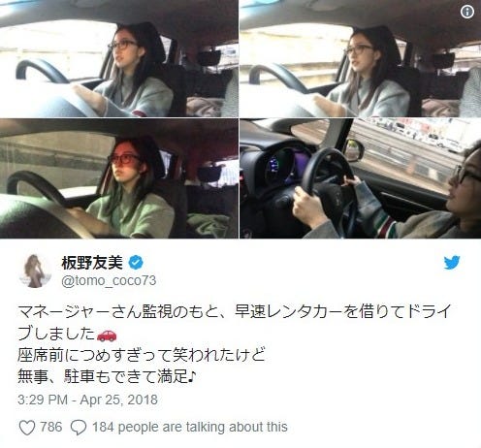Click the first line of tweet text

(234, 312)
